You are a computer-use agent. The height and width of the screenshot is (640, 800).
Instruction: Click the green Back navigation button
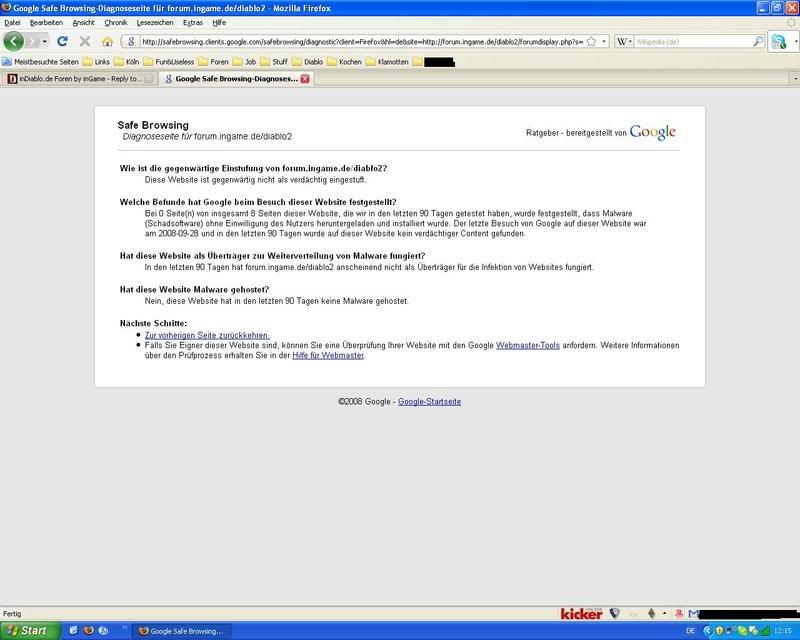(x=14, y=41)
